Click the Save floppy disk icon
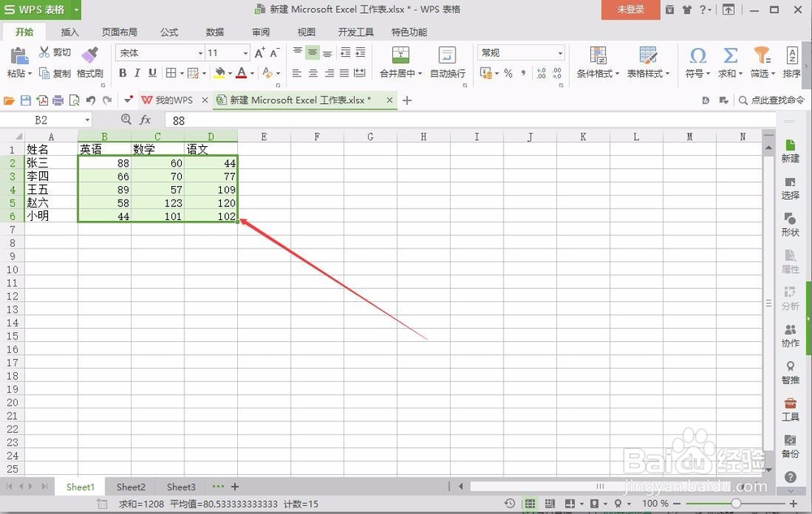812x514 pixels. coord(25,101)
